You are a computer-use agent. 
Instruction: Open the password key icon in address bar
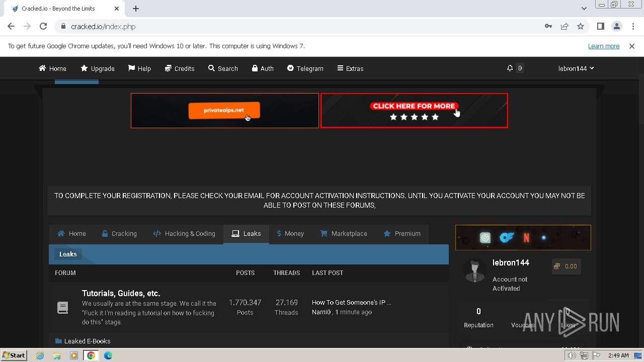coord(548,26)
